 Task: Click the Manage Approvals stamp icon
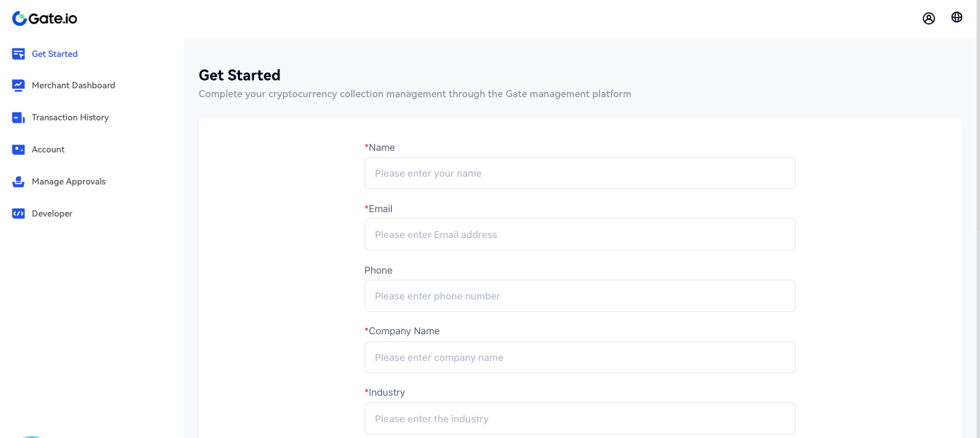[18, 181]
